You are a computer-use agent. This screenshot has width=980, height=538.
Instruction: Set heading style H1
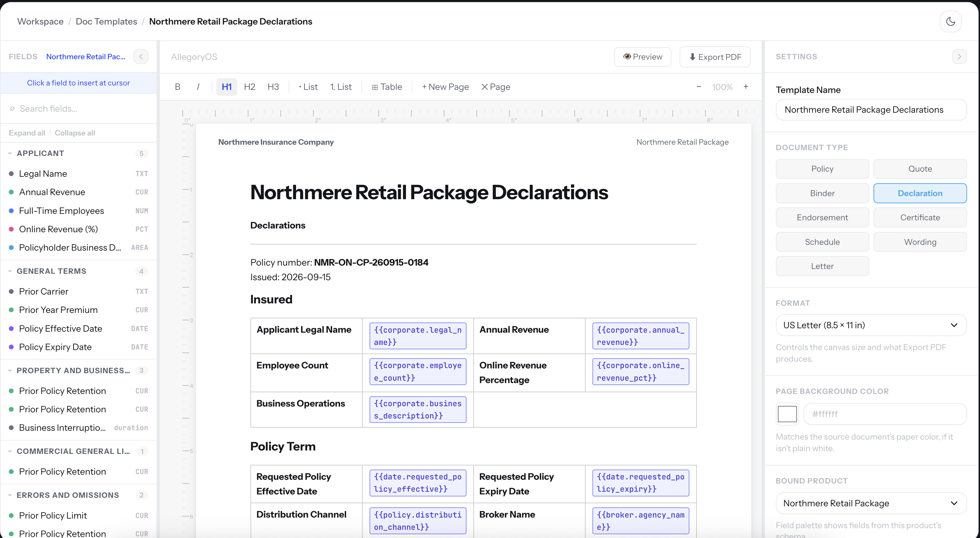227,87
